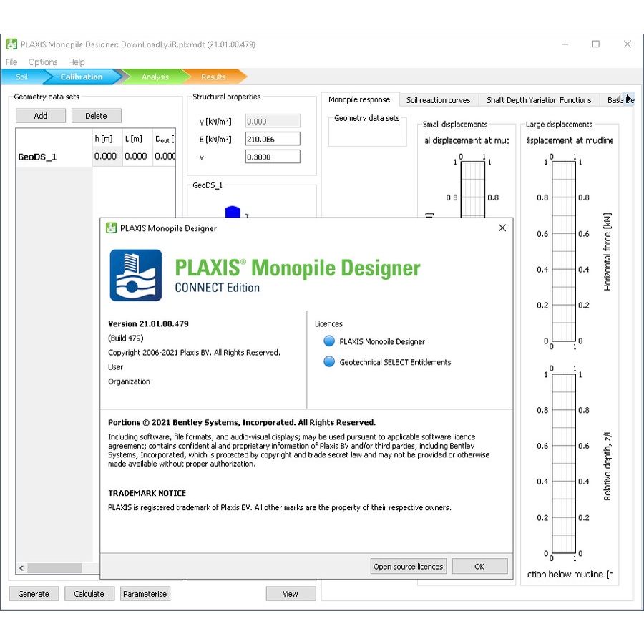644x644 pixels.
Task: Click scrollbar left arrow under geometry table
Action: [x=21, y=568]
